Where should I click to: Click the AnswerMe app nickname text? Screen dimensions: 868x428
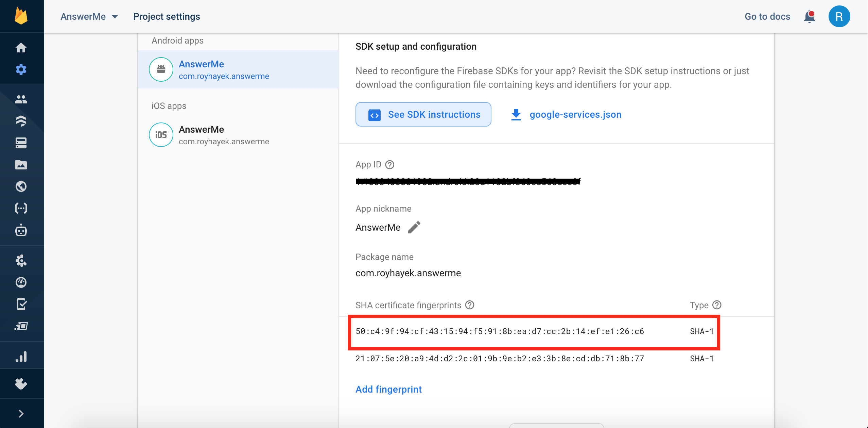pyautogui.click(x=378, y=227)
